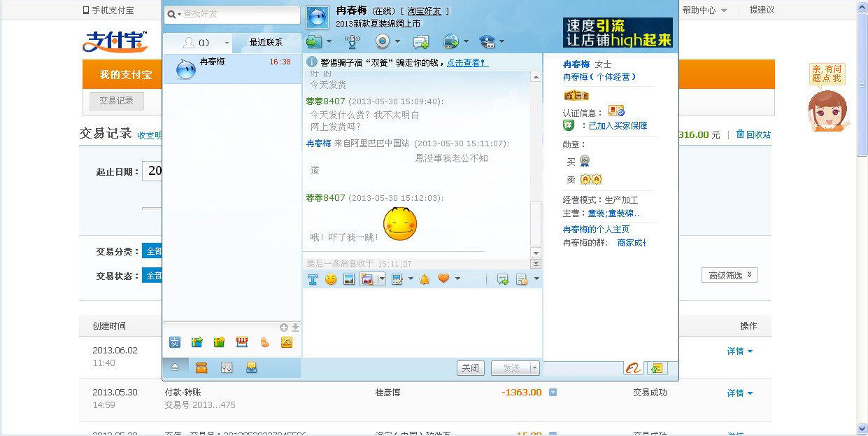Click the orange Alibaba app icon in left panel
Viewport: 868px width, 436px height.
pyautogui.click(x=287, y=342)
